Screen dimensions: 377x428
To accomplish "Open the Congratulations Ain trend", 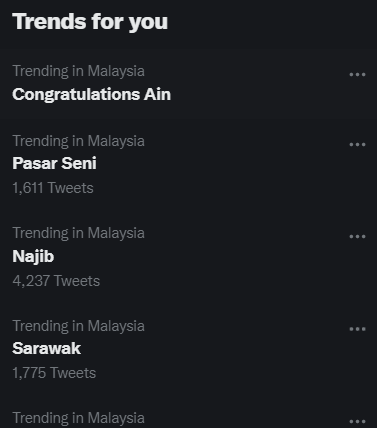I will click(x=92, y=94).
